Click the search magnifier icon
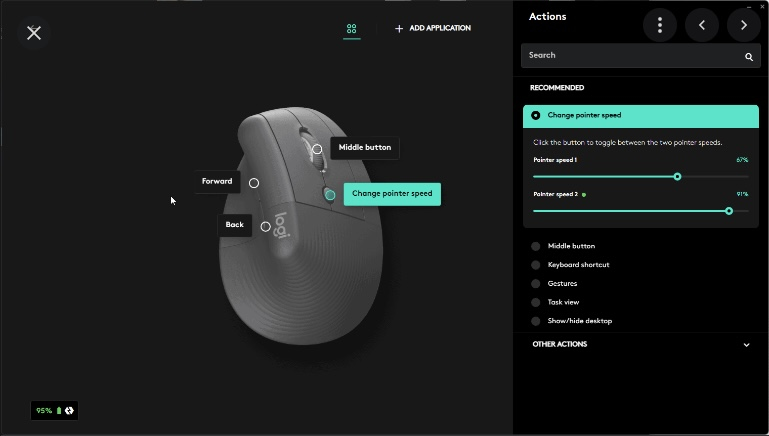Viewport: 769px width, 436px height. [x=749, y=57]
